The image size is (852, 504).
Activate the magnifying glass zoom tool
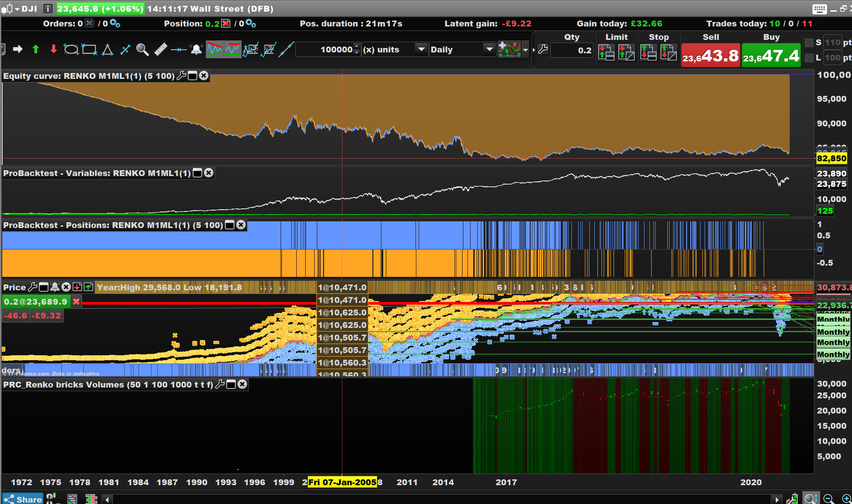tap(143, 49)
